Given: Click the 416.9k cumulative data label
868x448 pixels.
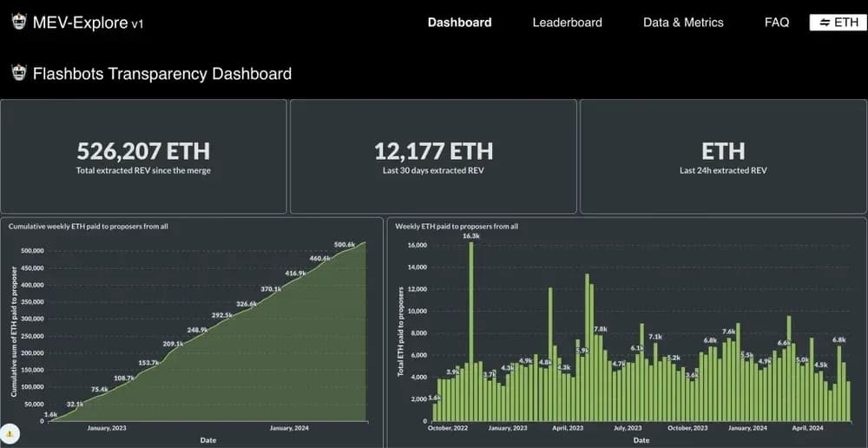Looking at the screenshot, I should pos(296,273).
